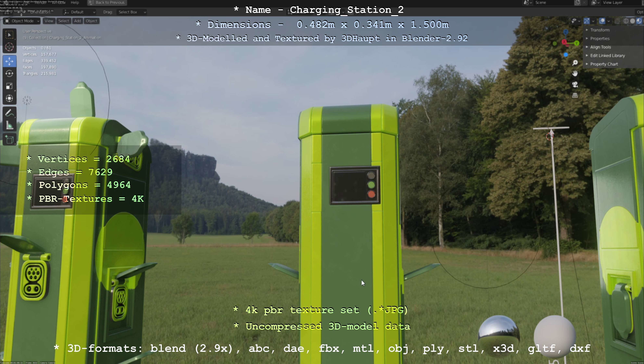Click the new scene copy icon
The image size is (644, 364).
(x=578, y=2)
